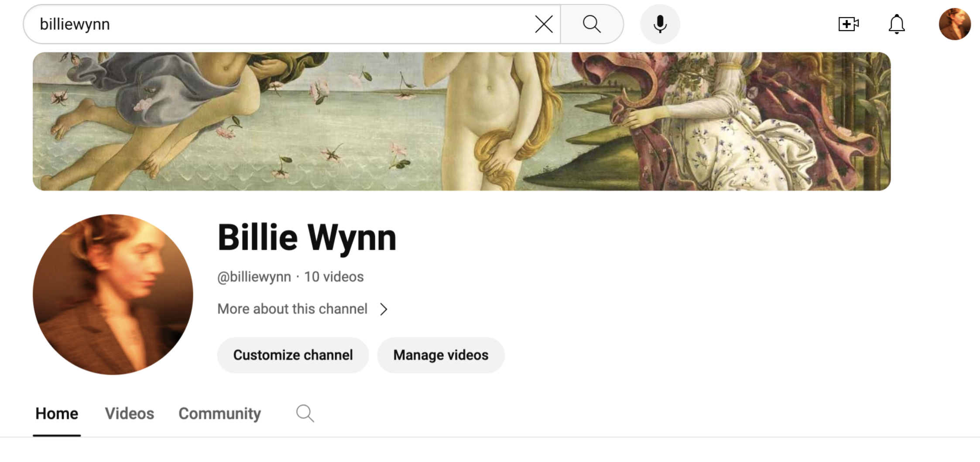980x462 pixels.
Task: Open the account avatar menu at top right
Action: tap(955, 24)
